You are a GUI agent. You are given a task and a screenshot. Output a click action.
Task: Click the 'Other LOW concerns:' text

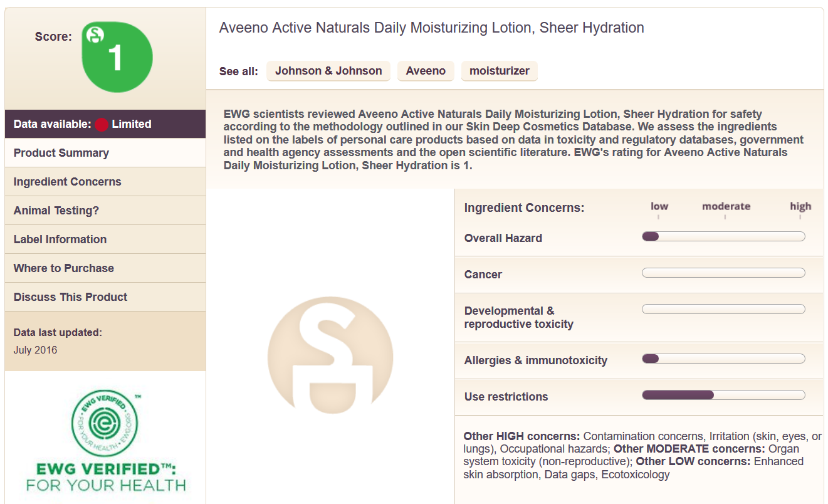693,461
